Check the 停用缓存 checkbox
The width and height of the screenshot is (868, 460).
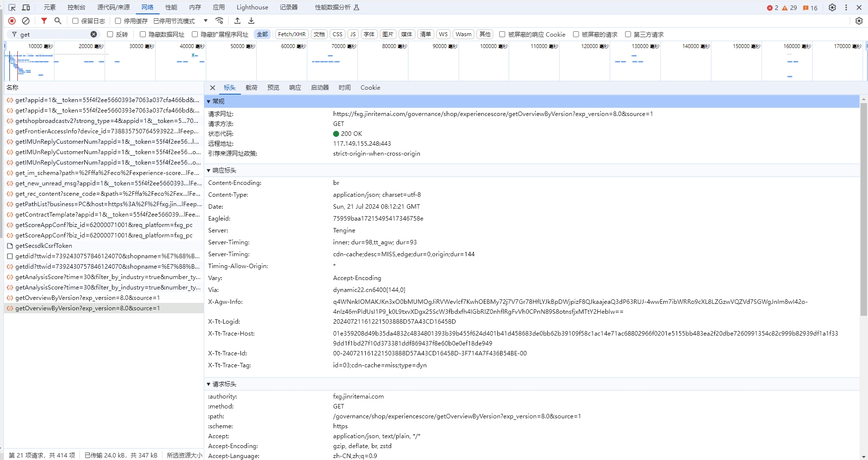[x=118, y=21]
